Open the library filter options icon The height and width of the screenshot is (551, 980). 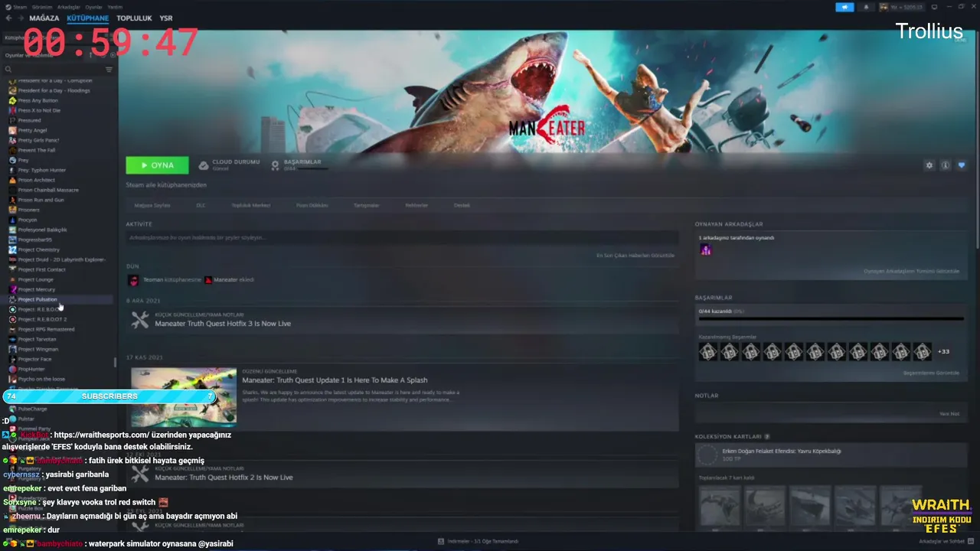click(109, 70)
